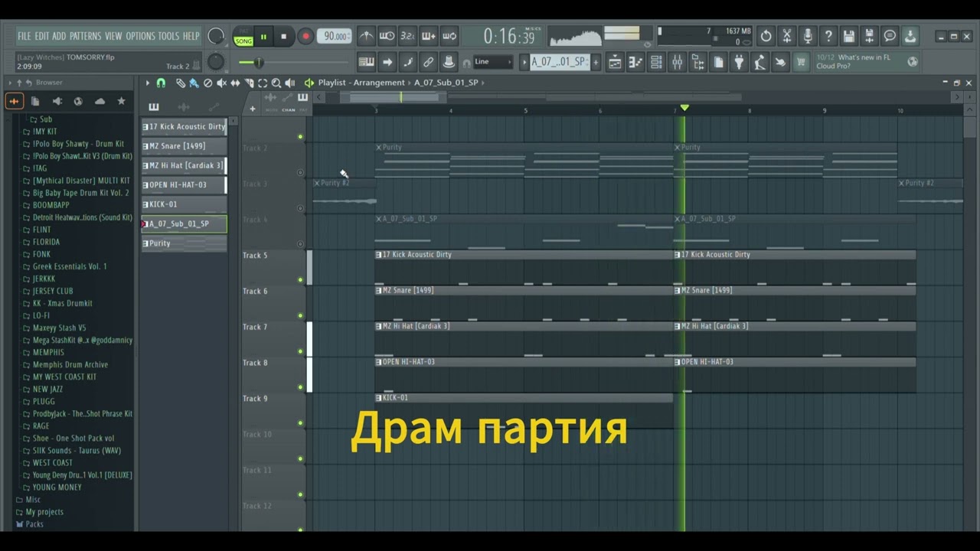Select the Paint brush tool in playlist
The image size is (980, 551).
[x=194, y=83]
